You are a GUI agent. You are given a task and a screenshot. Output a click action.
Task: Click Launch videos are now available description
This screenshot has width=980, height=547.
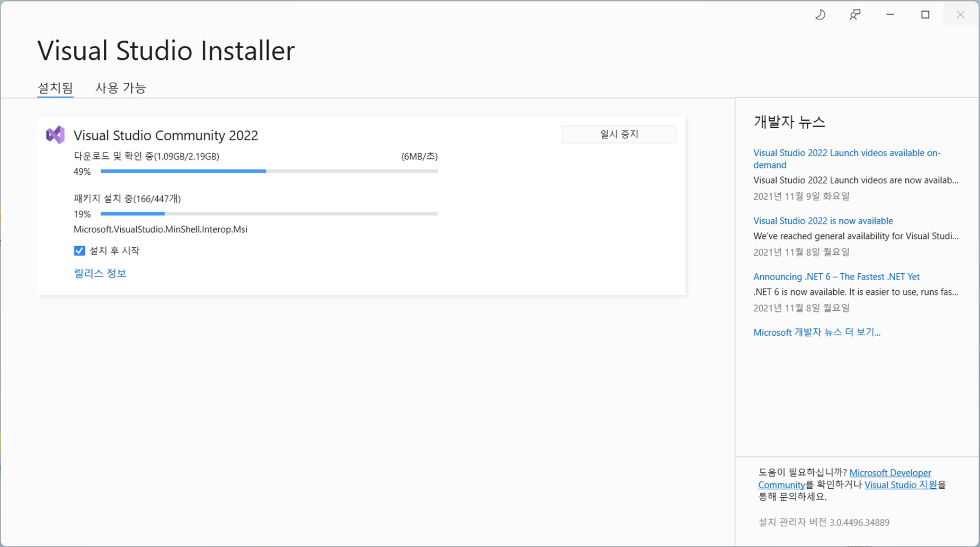[x=856, y=180]
